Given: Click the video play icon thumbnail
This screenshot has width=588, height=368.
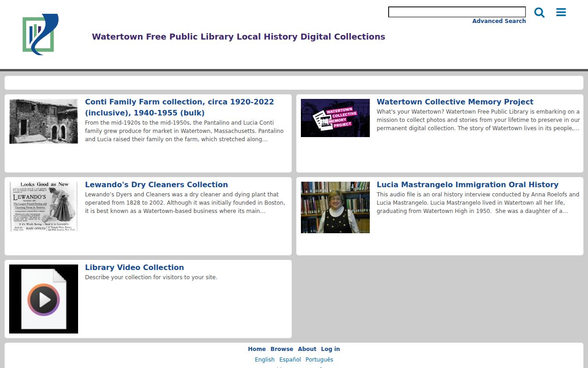Looking at the screenshot, I should [x=44, y=299].
